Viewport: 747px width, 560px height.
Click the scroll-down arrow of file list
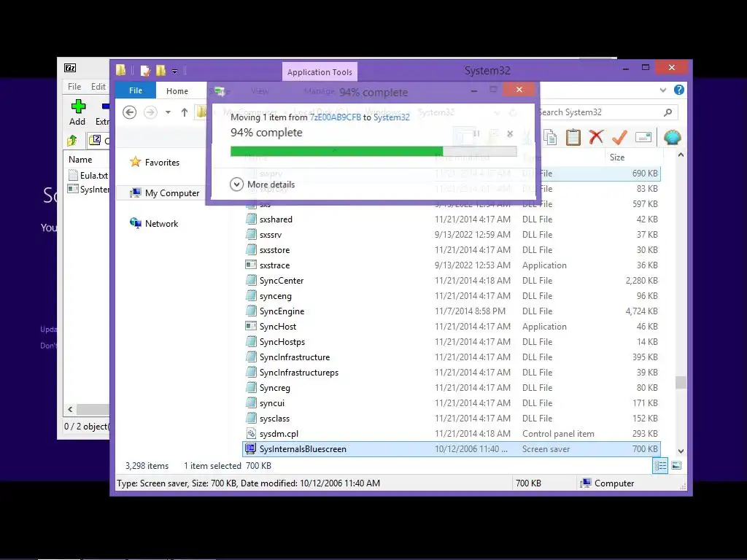click(681, 451)
